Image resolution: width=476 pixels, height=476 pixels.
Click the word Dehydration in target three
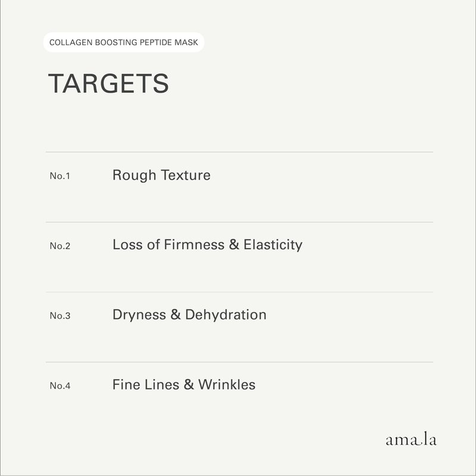226,314
